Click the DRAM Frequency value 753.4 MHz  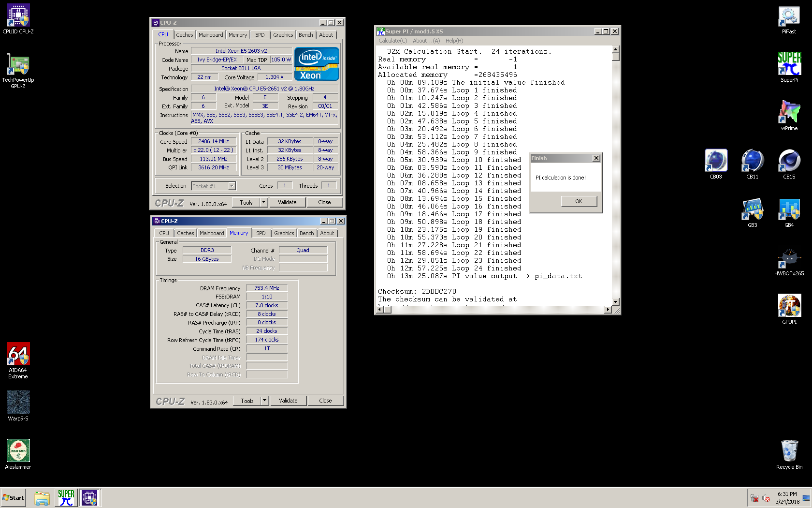pyautogui.click(x=267, y=288)
